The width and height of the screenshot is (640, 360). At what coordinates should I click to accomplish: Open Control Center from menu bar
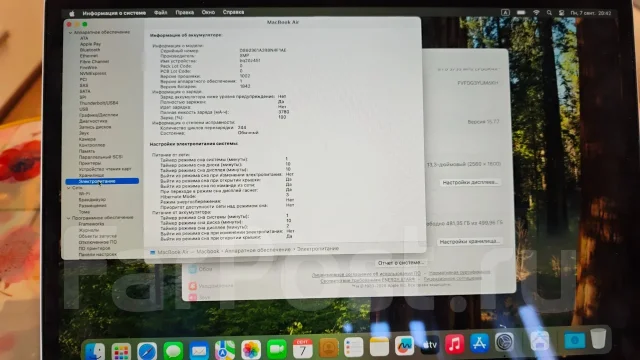[x=561, y=13]
